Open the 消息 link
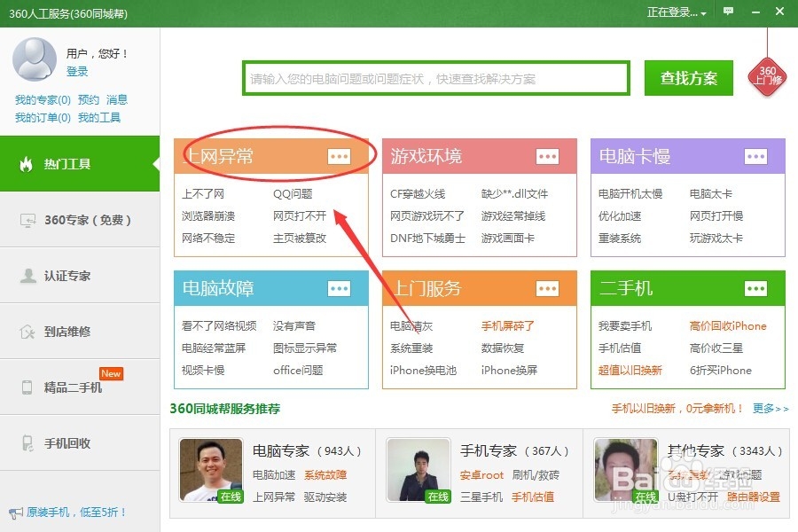798x532 pixels. [x=116, y=100]
